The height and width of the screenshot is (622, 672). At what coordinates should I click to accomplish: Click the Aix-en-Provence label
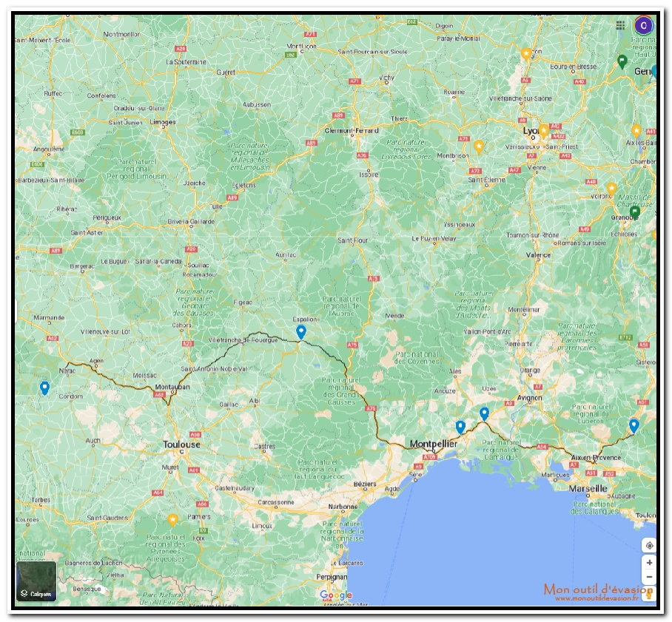[x=596, y=458]
